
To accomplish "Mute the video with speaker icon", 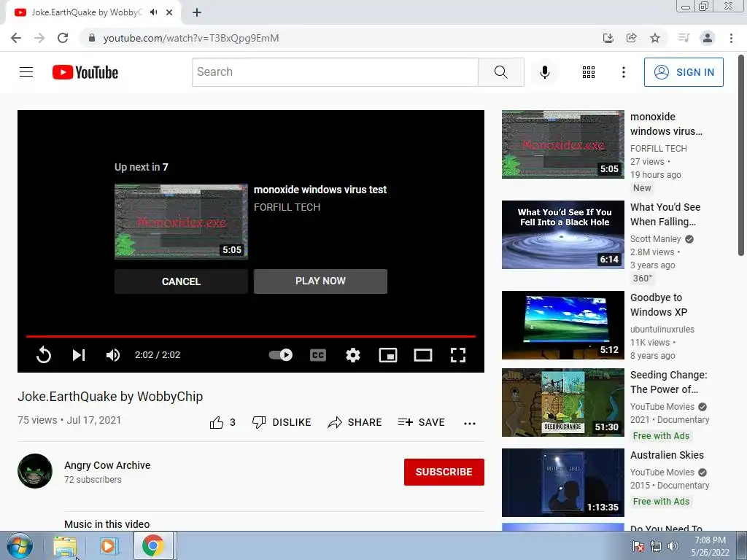I will [x=113, y=355].
